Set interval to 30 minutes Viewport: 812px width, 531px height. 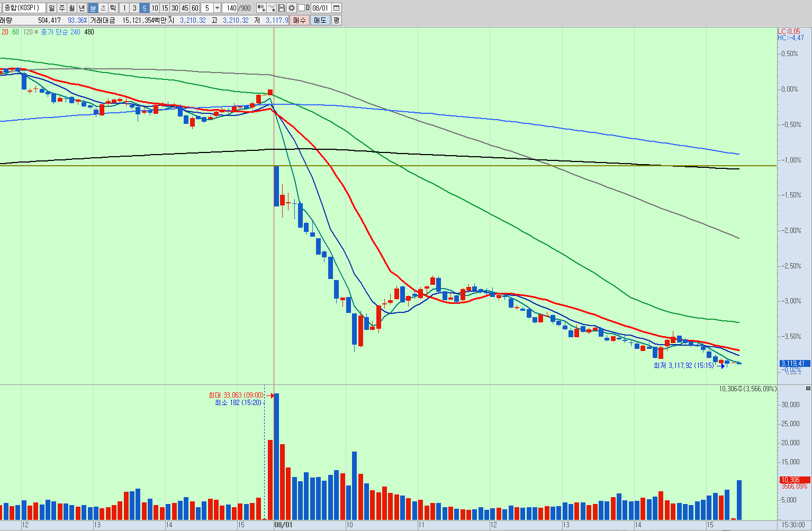click(x=175, y=8)
